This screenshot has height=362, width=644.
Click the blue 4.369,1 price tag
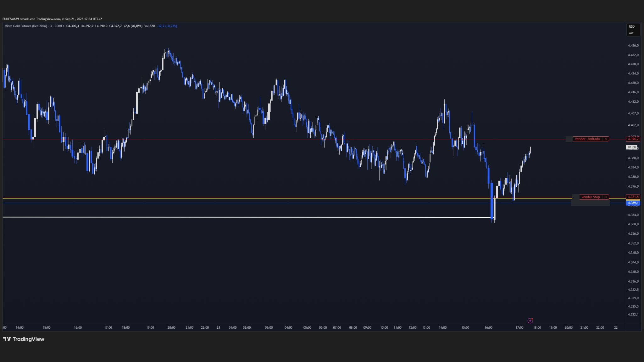[633, 203]
